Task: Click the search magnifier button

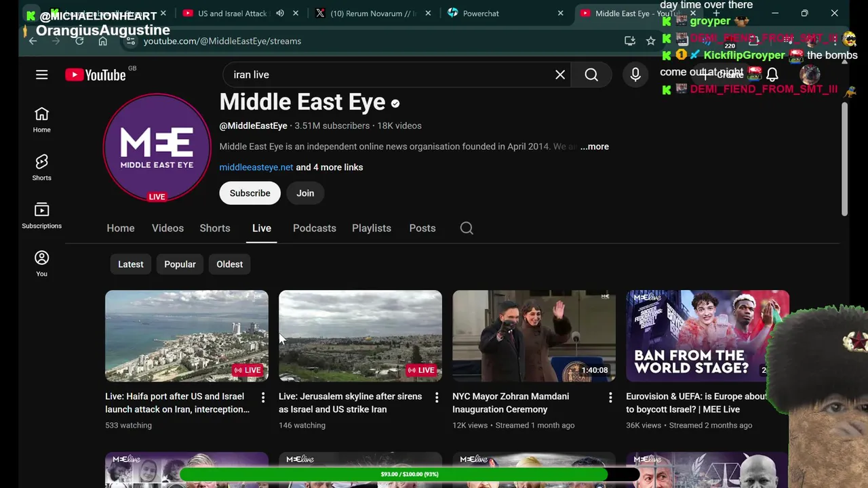Action: (x=591, y=75)
